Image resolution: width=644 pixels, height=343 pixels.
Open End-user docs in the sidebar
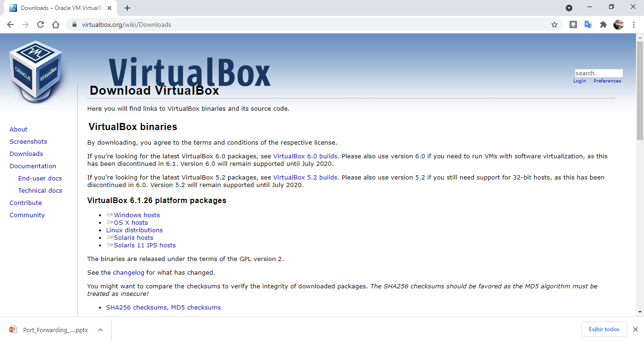(40, 178)
